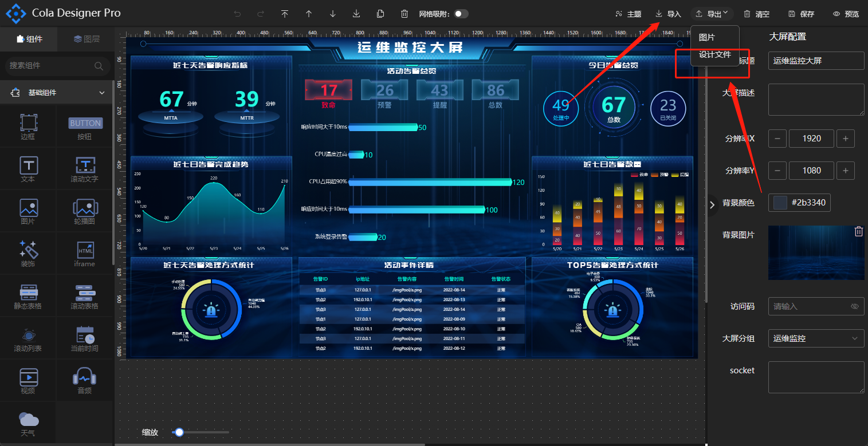Screen dimensions: 868x446
Task: Click the search components (搜索组件) field
Action: click(x=50, y=66)
